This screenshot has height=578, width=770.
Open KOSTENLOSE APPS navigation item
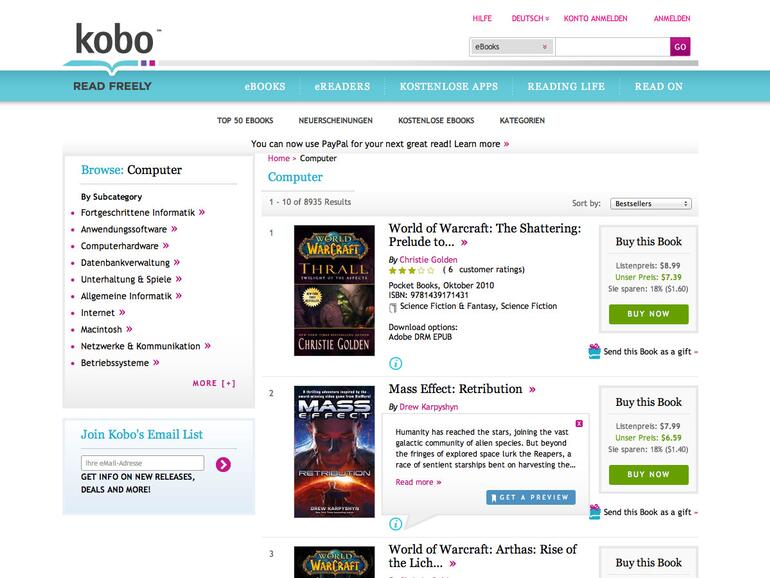pos(448,86)
